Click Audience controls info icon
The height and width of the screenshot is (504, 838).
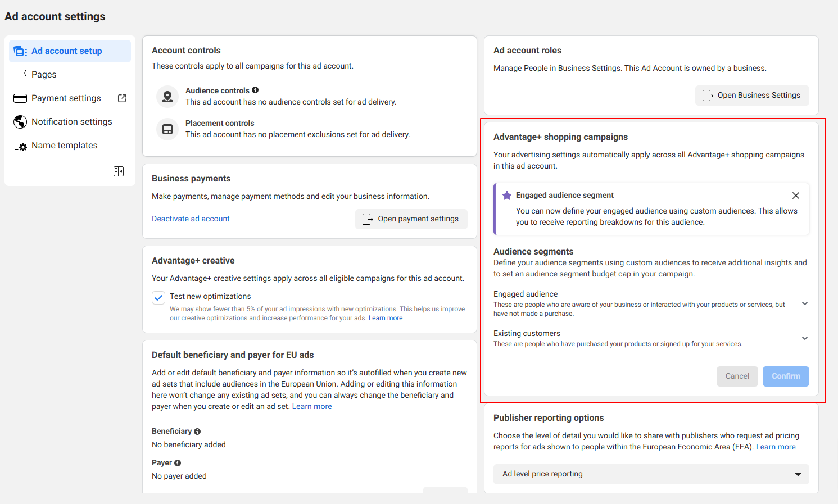255,90
